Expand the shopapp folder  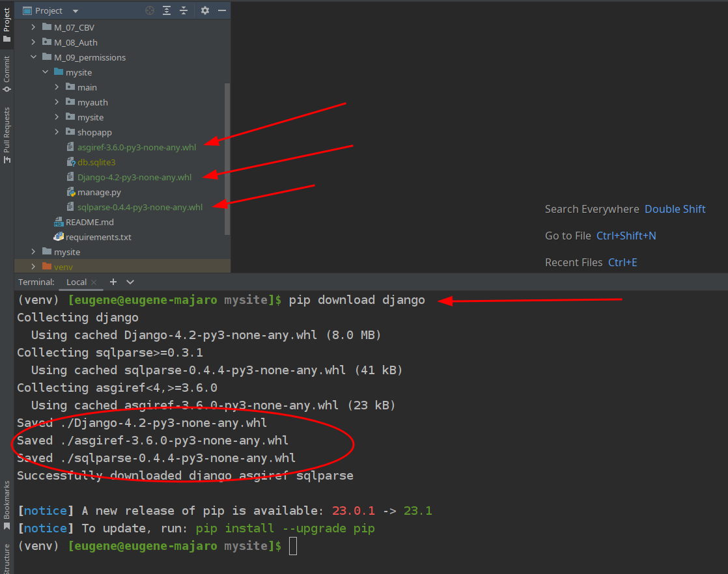click(x=57, y=132)
